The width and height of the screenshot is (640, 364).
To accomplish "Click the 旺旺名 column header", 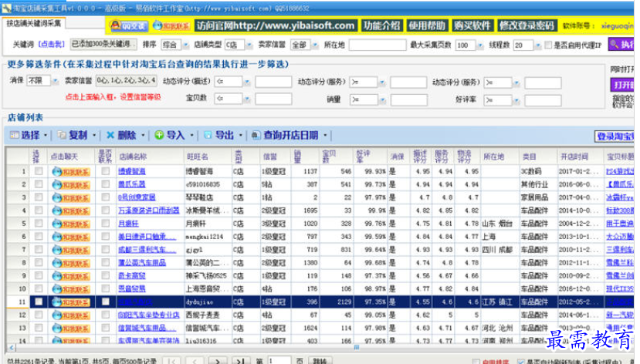I will 198,157.
